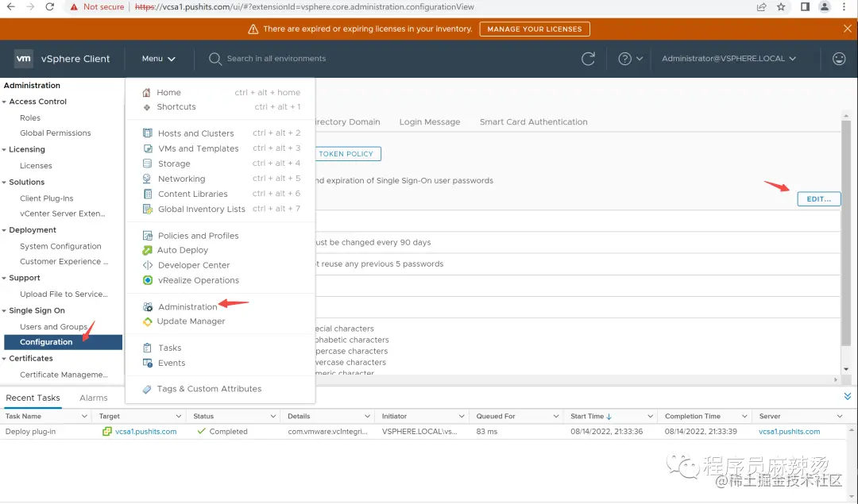This screenshot has height=504, width=858.
Task: Click the Update Manager icon
Action: point(147,321)
